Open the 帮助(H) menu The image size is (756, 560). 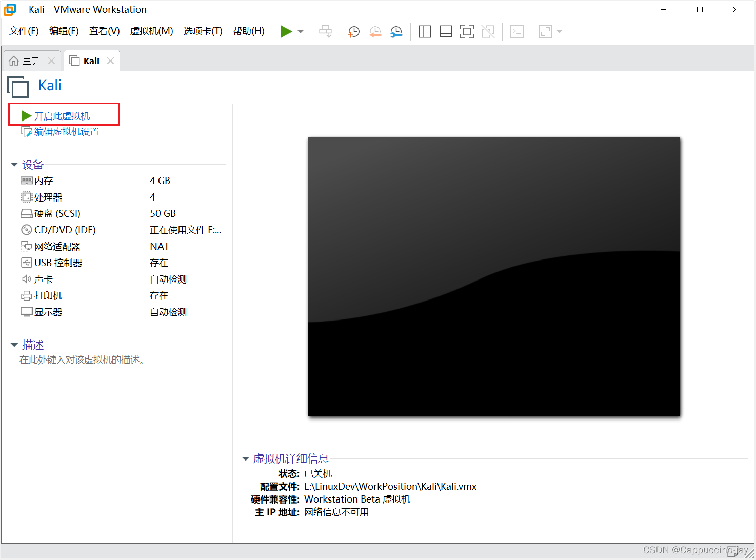coord(249,31)
